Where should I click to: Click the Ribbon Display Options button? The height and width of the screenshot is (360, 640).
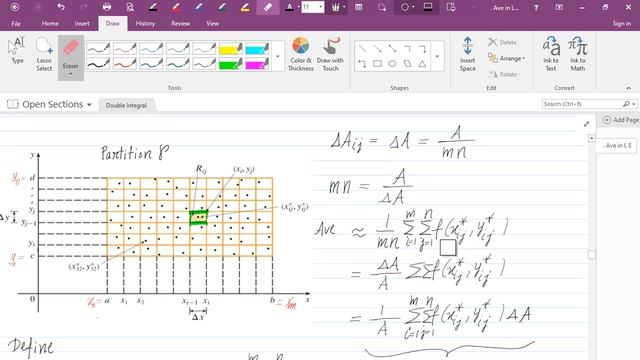(559, 7)
